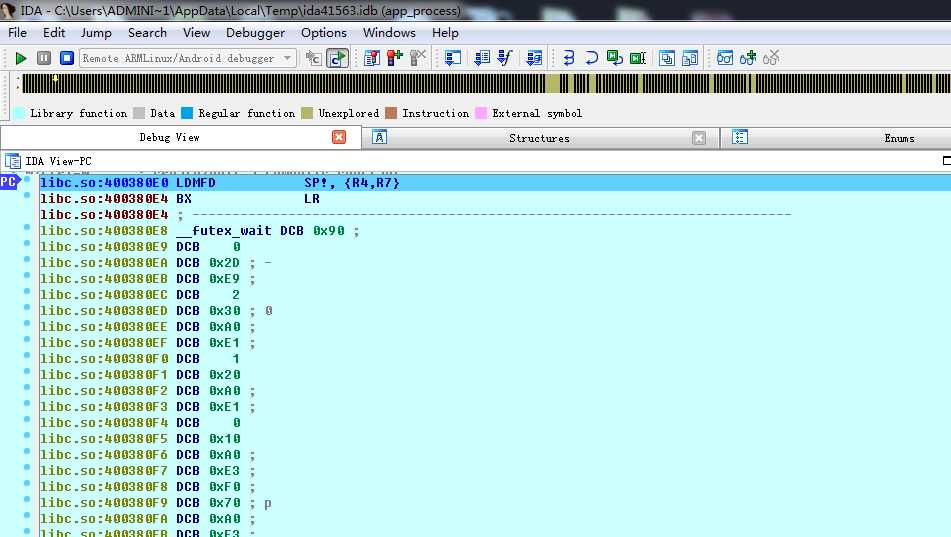The image size is (951, 537).
Task: Open the Help menu
Action: point(445,33)
